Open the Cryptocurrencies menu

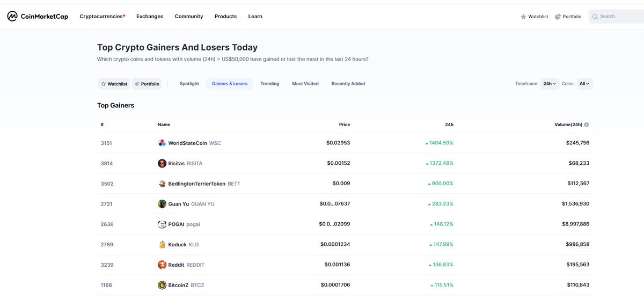(x=103, y=17)
